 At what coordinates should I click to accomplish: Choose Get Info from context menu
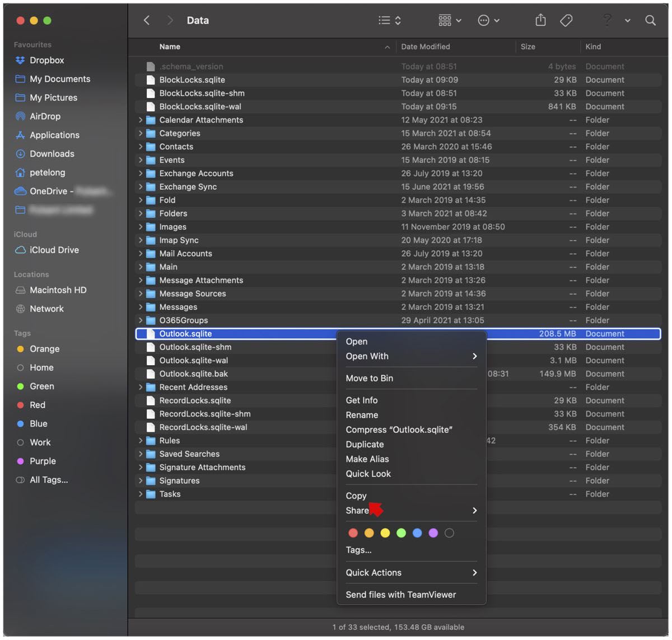coord(412,400)
